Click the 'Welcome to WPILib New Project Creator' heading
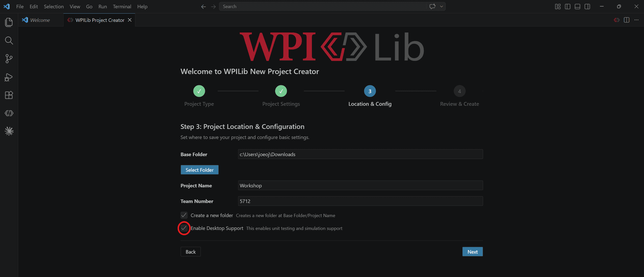 [250, 72]
